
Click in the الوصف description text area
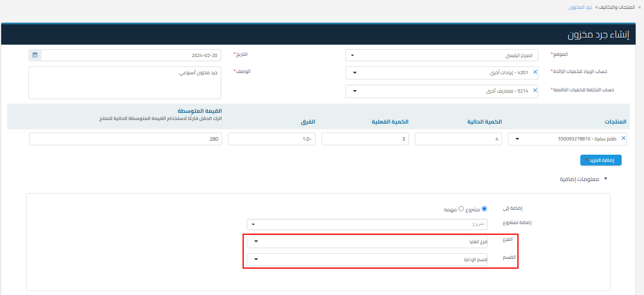(125, 83)
